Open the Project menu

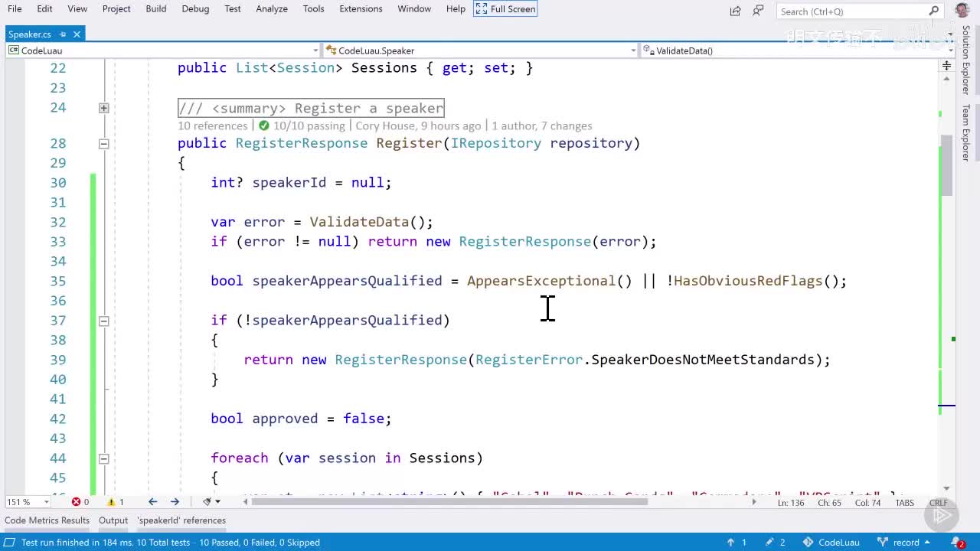(116, 8)
